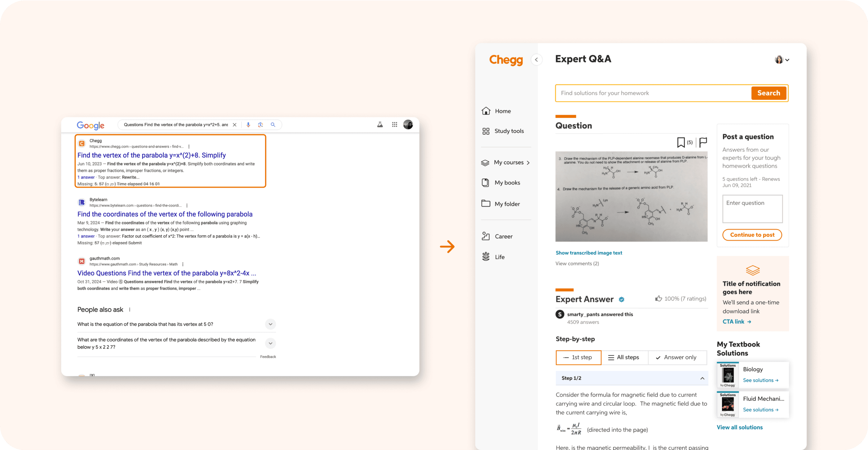The height and width of the screenshot is (450, 868).
Task: Open the Google apps grid icon
Action: [x=395, y=124]
